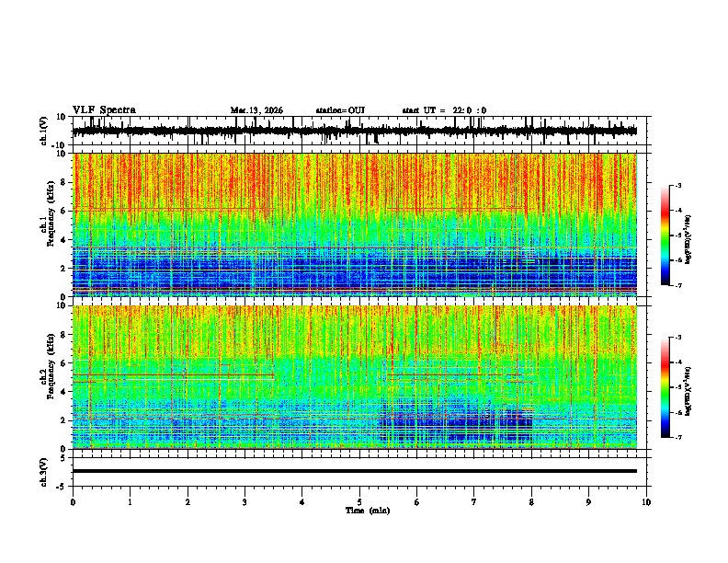Click the ch.2 'Frequency (kHz)' axis label
The width and height of the screenshot is (728, 563).
click(x=51, y=365)
